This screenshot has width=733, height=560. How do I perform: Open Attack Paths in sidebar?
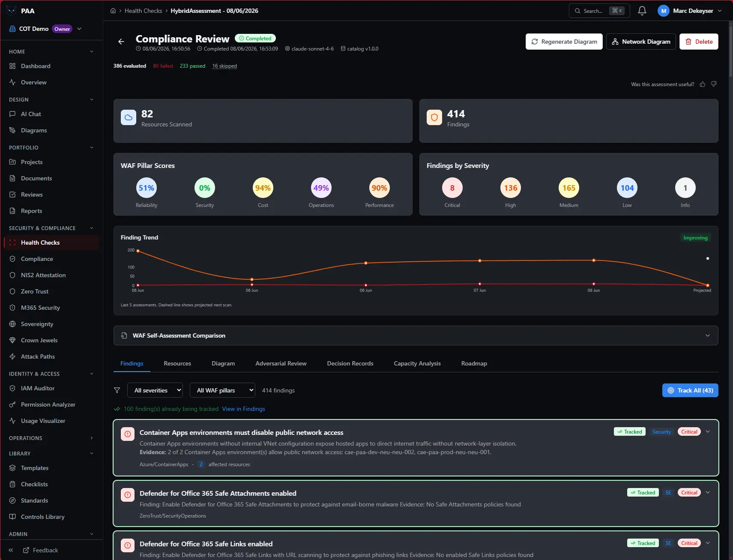point(51,356)
